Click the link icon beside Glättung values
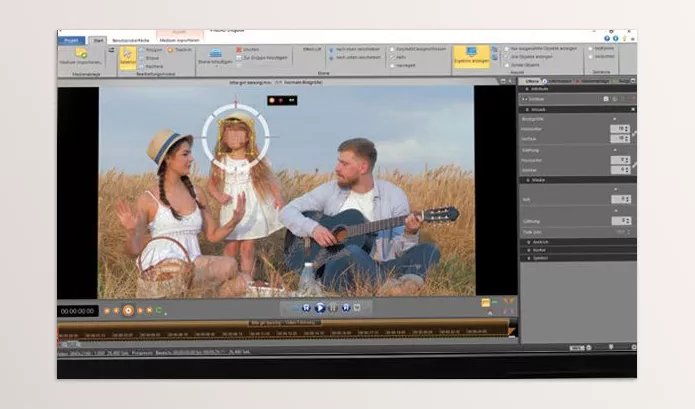This screenshot has width=695, height=409. click(634, 165)
